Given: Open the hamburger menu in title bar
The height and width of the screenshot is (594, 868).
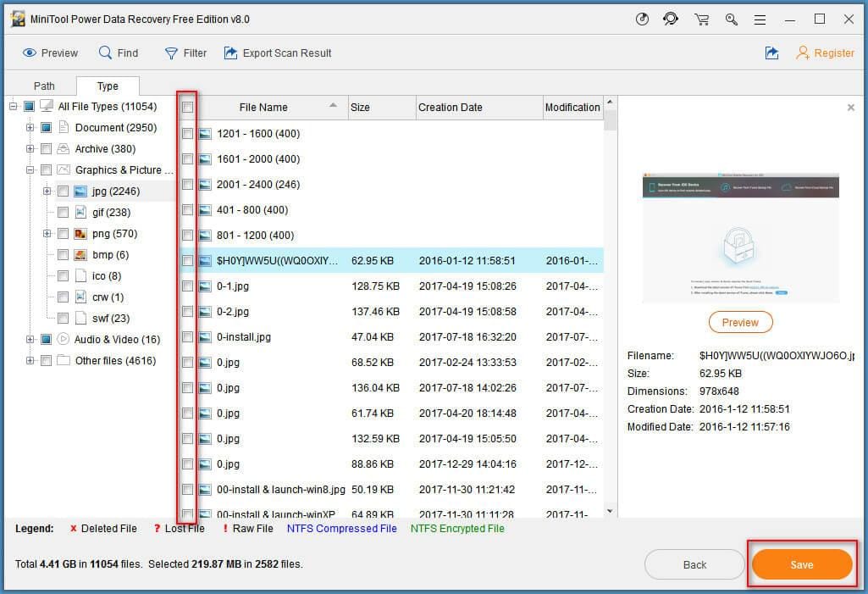Looking at the screenshot, I should pos(760,19).
